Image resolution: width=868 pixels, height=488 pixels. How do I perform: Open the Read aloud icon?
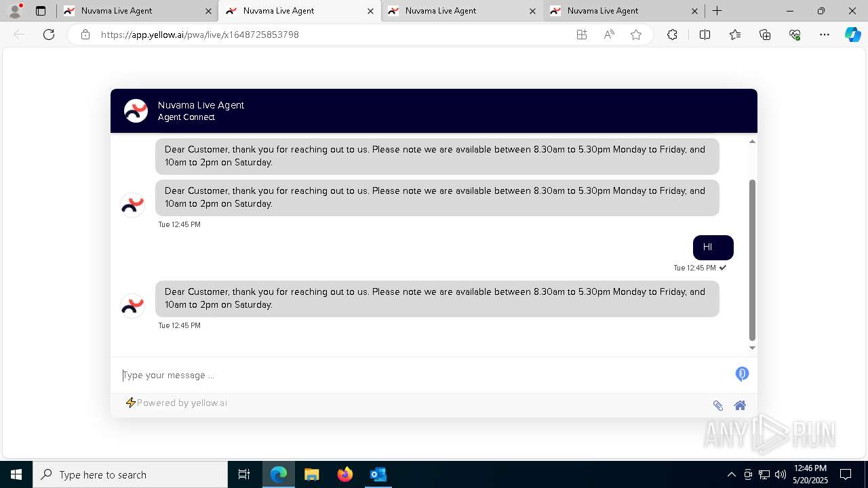[609, 35]
